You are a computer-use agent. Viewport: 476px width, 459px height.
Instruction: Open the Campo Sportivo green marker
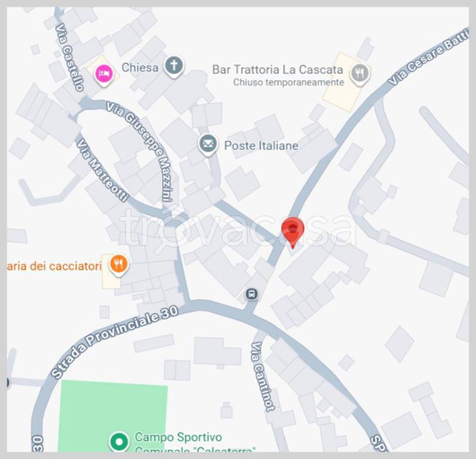119,442
